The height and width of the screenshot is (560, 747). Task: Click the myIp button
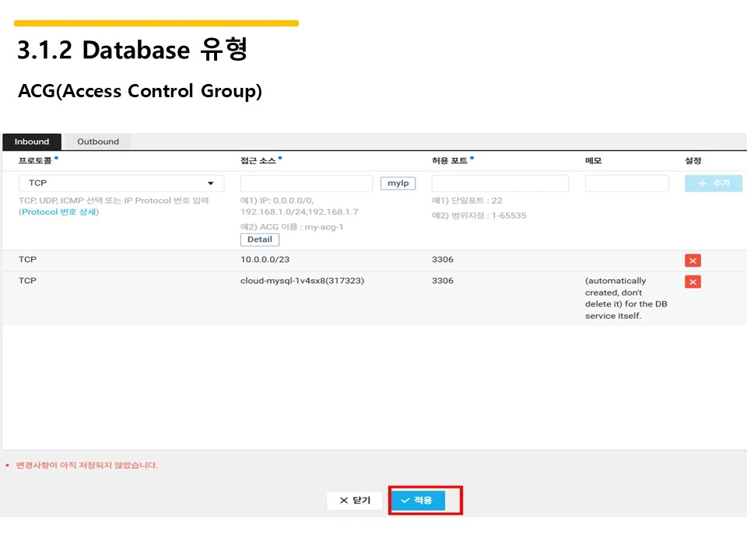point(398,184)
